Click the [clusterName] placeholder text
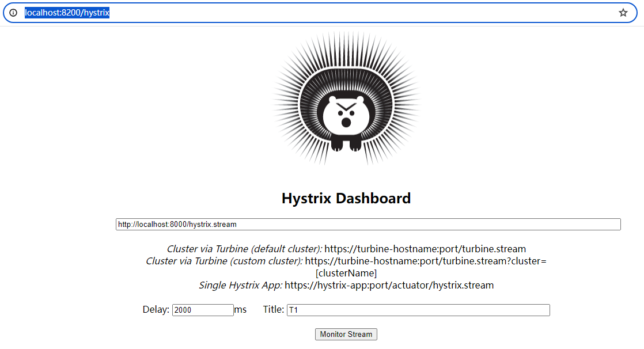 [346, 273]
